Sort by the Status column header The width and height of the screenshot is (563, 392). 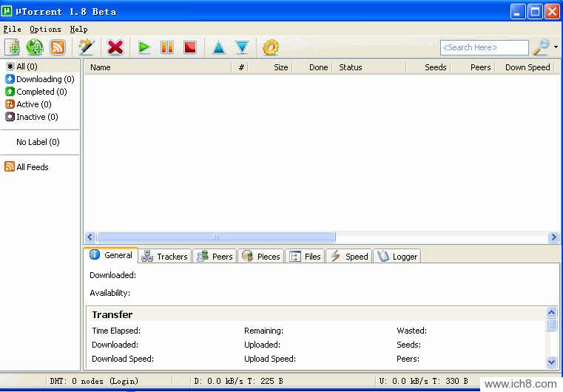tap(369, 67)
